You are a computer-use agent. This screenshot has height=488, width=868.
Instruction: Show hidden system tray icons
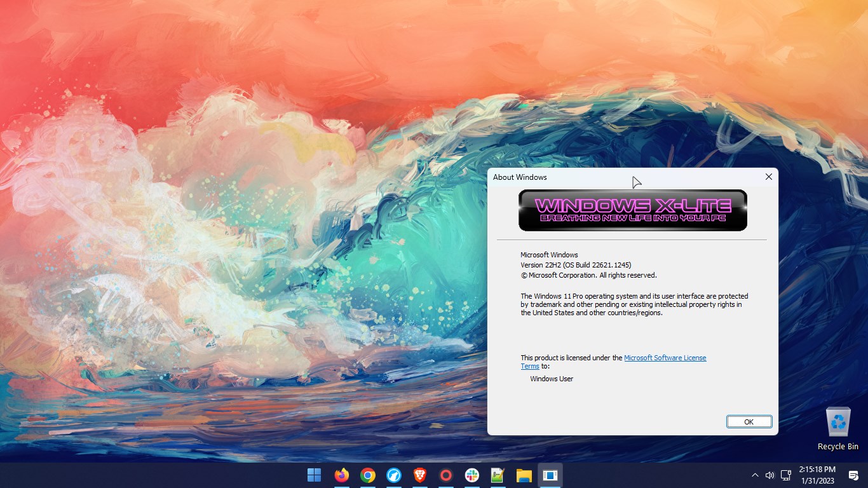click(755, 475)
